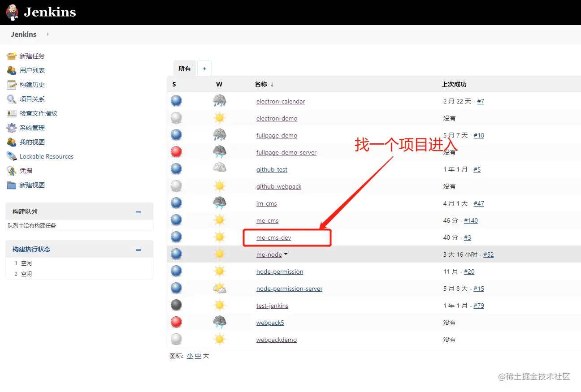This screenshot has width=581, height=392.
Task: Click rainy weather icon of electron-calendar
Action: click(x=219, y=101)
